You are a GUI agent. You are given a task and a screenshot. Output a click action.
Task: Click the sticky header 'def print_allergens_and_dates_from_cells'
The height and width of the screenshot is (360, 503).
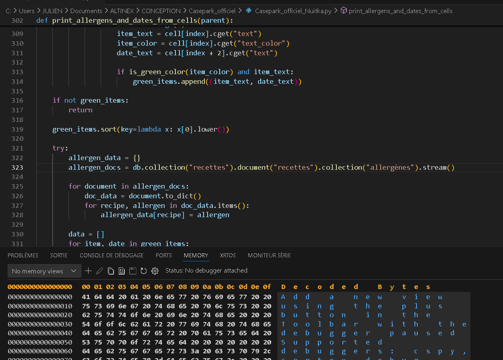134,21
